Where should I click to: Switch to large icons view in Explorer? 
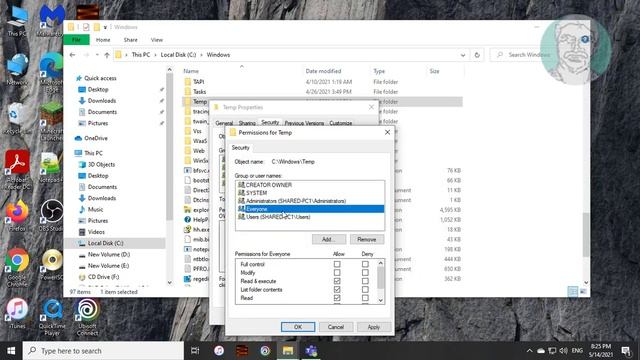tap(583, 291)
